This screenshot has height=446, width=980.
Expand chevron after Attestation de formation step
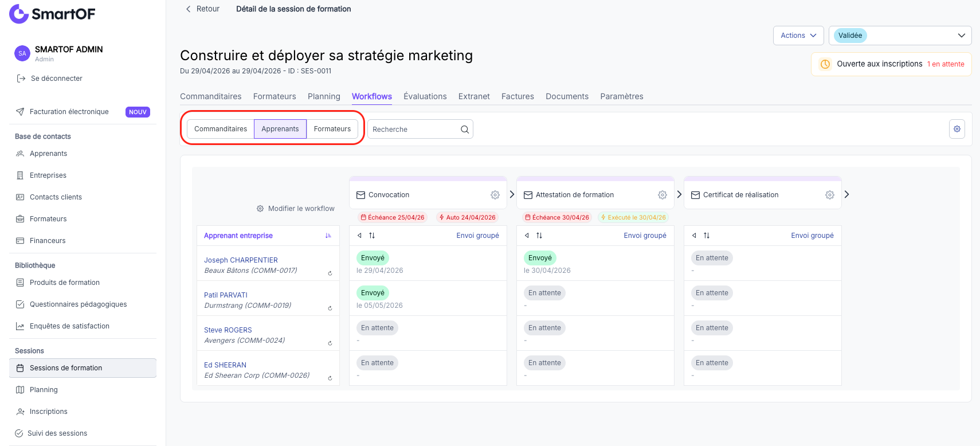[679, 194]
